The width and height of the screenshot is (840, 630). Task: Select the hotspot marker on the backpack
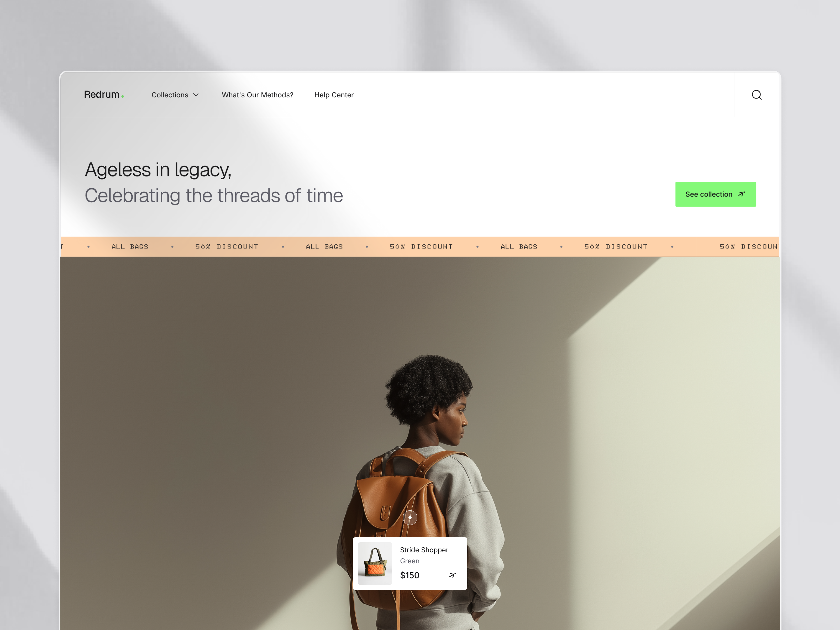(x=410, y=517)
